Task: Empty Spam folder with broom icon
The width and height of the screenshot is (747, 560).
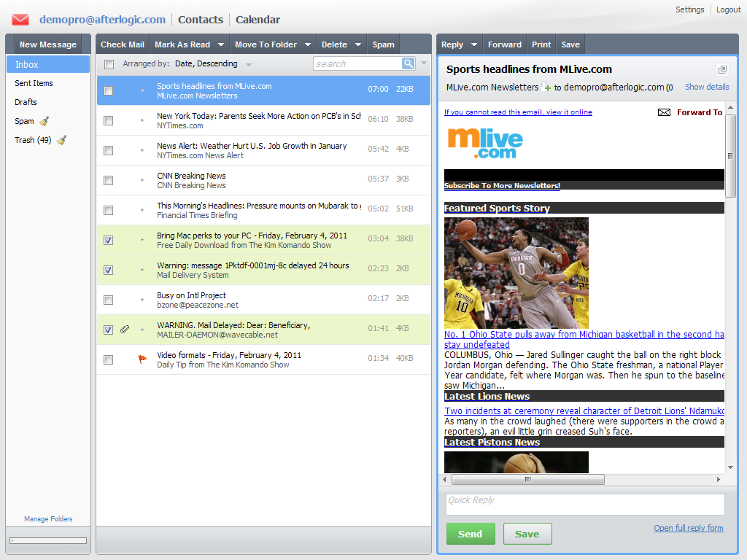Action: [44, 121]
